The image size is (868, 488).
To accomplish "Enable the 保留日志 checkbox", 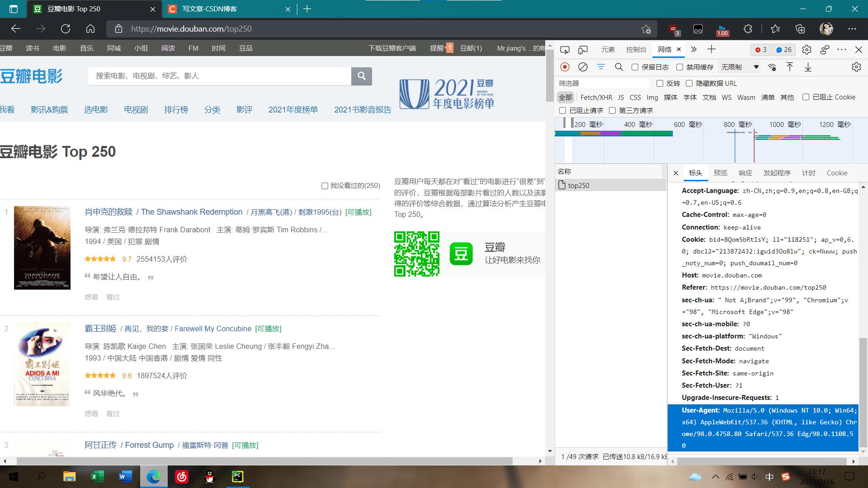I will click(635, 67).
